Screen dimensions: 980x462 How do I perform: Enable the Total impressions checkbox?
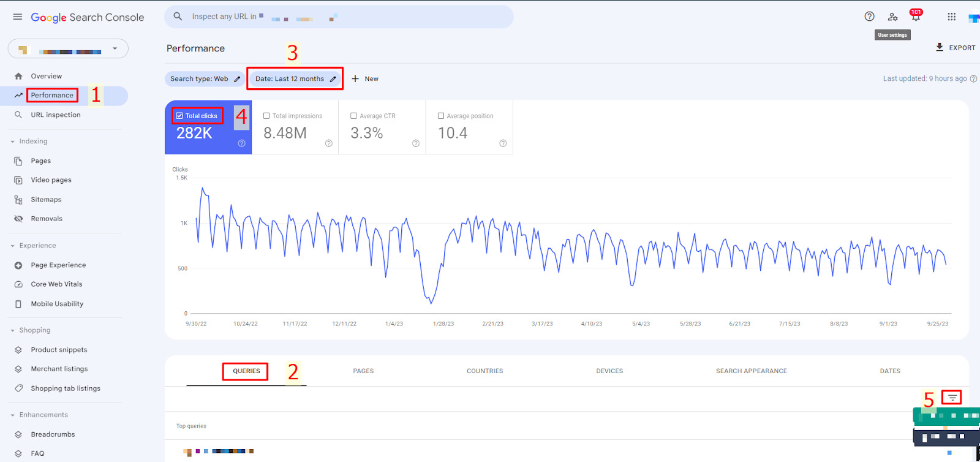pyautogui.click(x=266, y=116)
